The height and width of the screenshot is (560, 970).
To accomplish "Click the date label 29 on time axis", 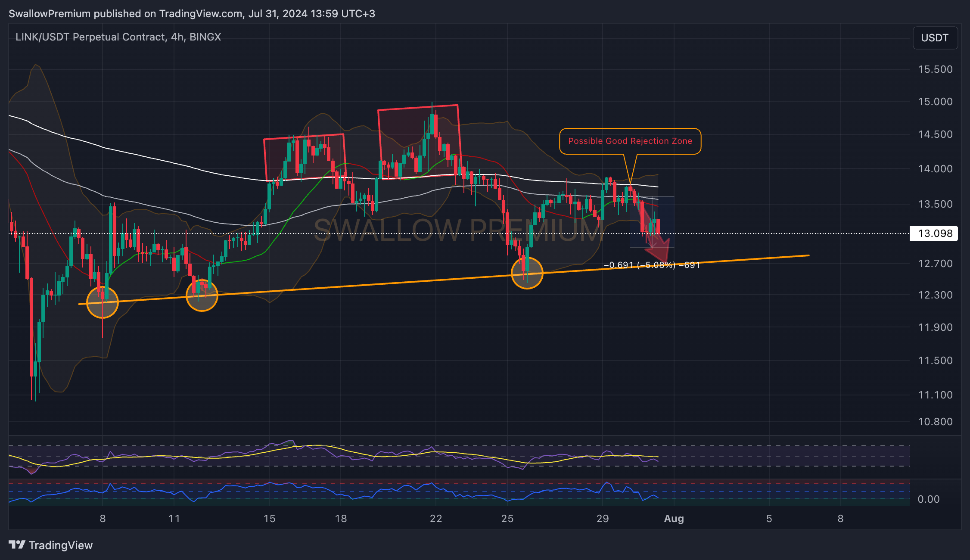I will (603, 519).
